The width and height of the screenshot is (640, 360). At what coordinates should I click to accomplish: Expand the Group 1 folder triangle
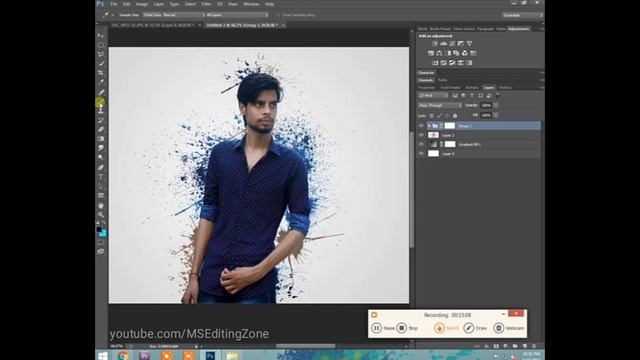(x=429, y=126)
